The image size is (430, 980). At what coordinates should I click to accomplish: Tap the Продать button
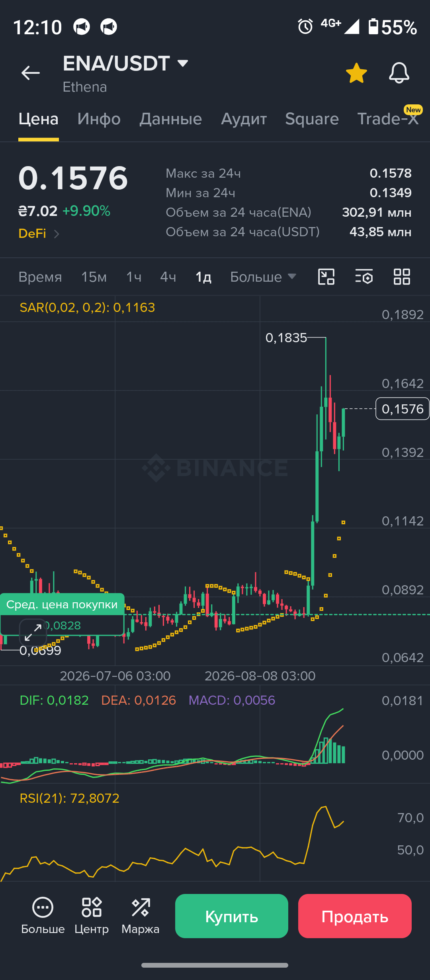click(355, 916)
